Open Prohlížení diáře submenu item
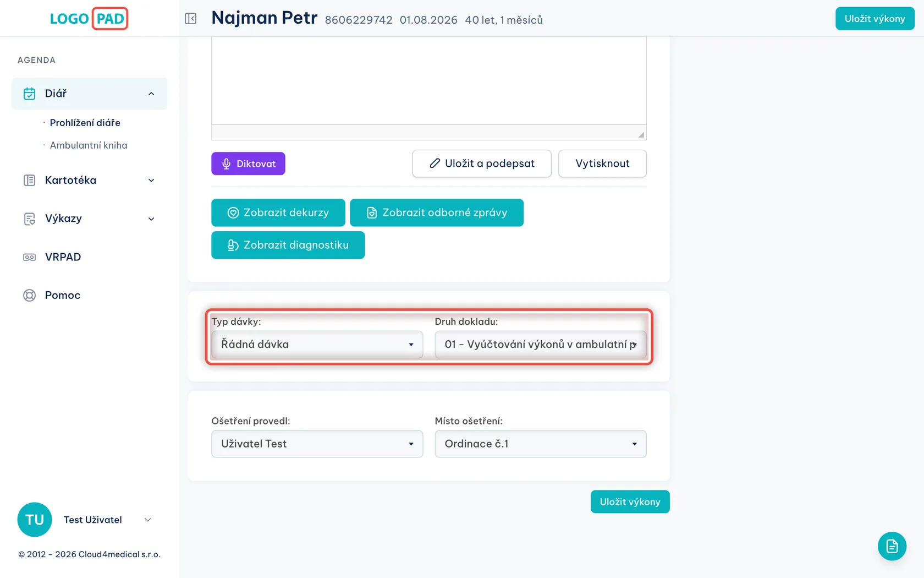This screenshot has width=924, height=578. [x=85, y=123]
